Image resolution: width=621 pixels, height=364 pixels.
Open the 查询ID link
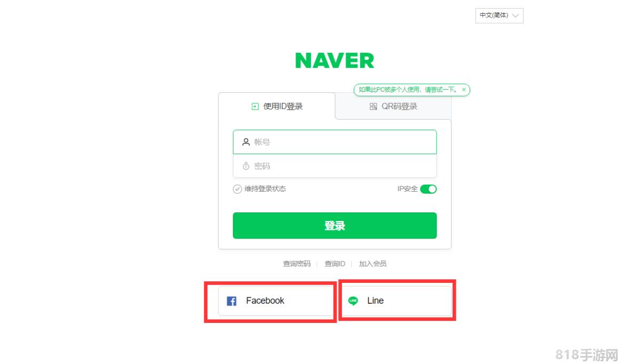click(335, 264)
